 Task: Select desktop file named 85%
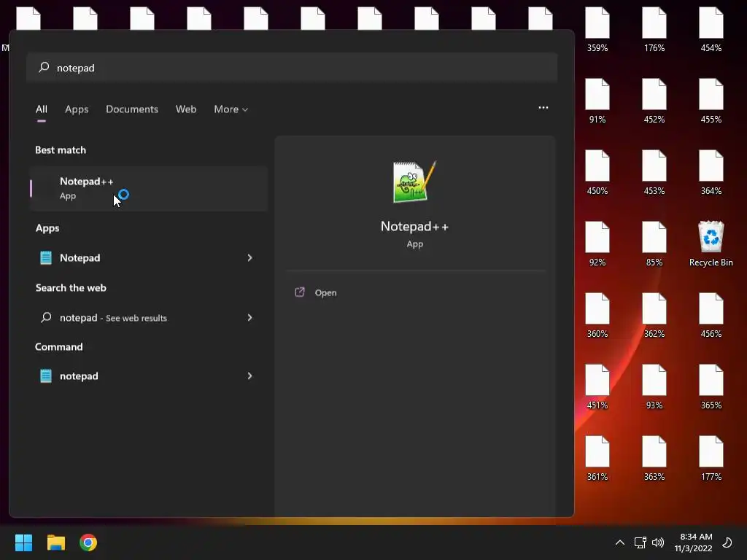[x=654, y=244]
